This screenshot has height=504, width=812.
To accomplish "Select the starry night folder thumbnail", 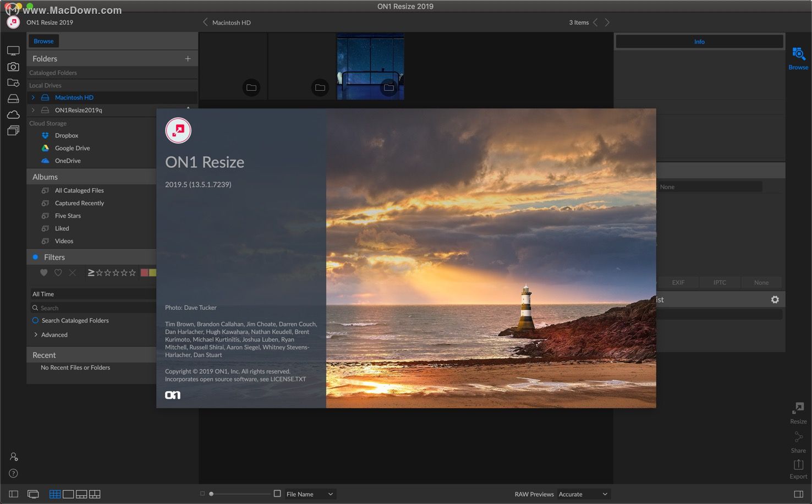I will click(x=370, y=67).
